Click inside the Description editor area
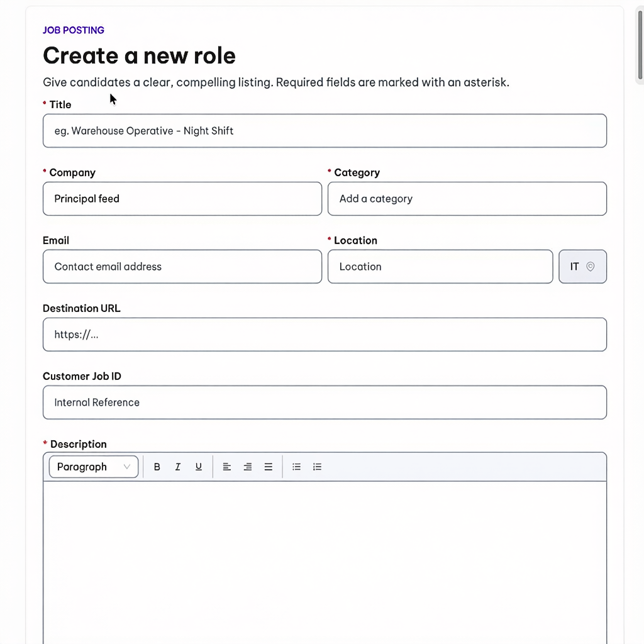The height and width of the screenshot is (644, 644). click(x=325, y=563)
